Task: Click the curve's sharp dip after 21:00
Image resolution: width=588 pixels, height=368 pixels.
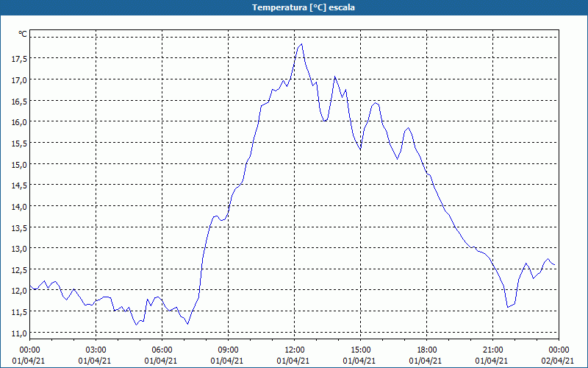Action: point(508,307)
